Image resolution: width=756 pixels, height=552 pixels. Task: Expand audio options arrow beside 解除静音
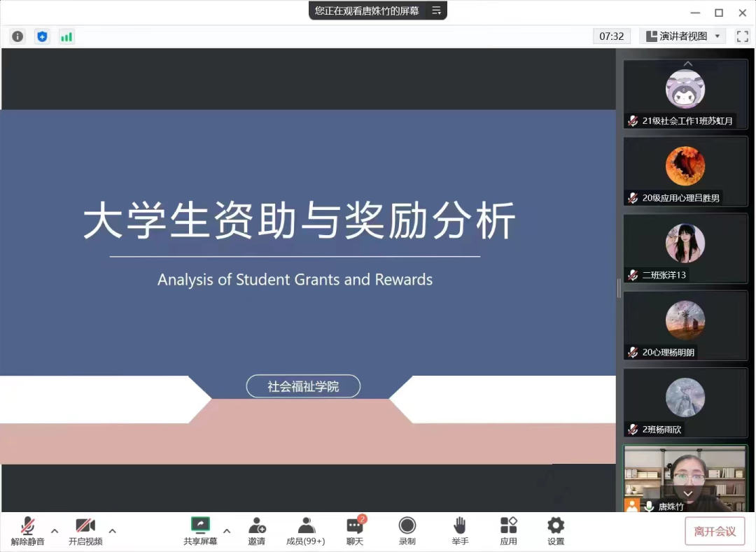[55, 531]
